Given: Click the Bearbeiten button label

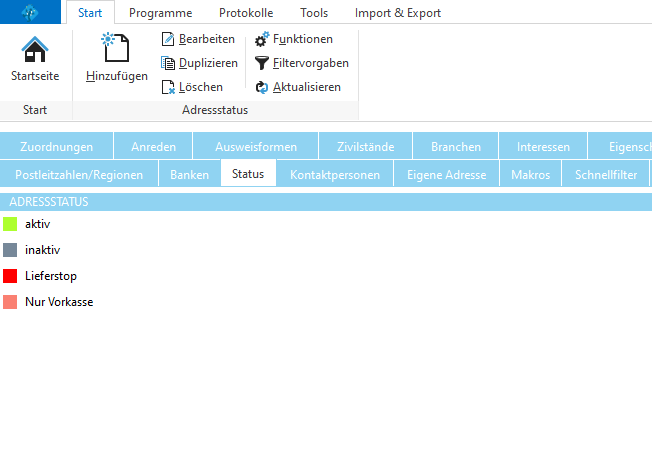Looking at the screenshot, I should point(207,39).
